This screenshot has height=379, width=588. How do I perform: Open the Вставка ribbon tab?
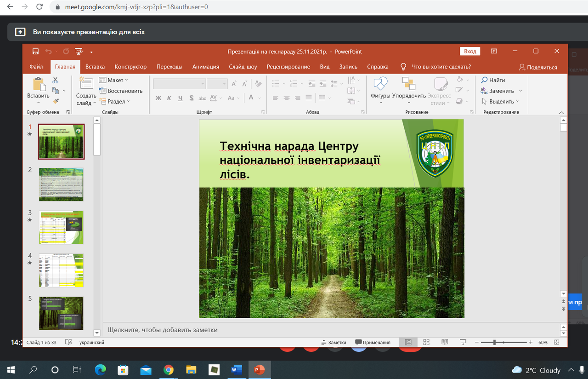95,67
